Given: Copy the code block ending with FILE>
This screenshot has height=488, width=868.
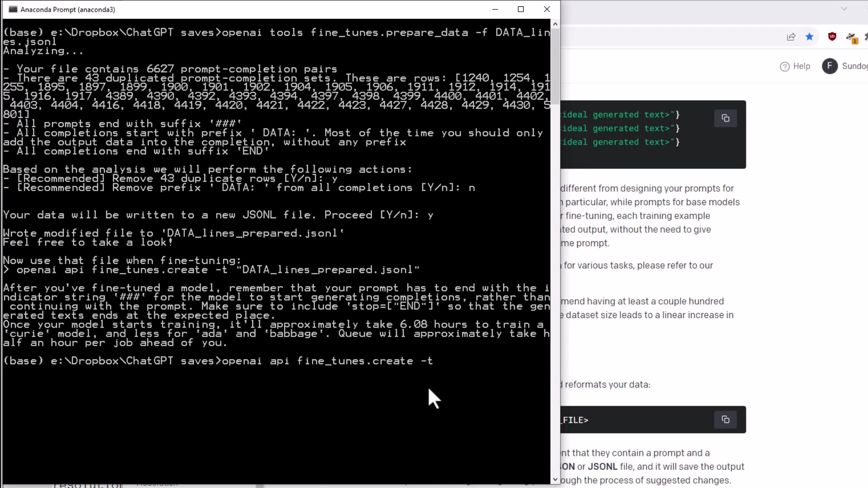Looking at the screenshot, I should pyautogui.click(x=726, y=420).
